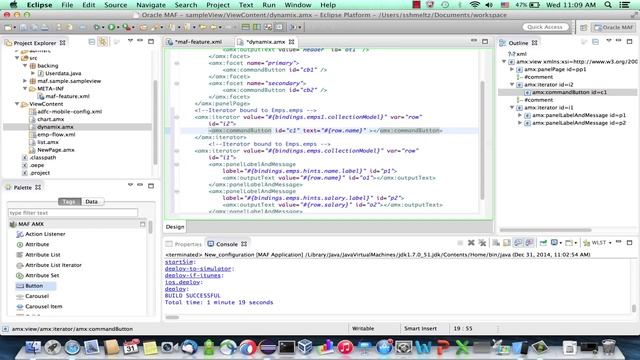Switch to the *dynamix.amx editor tab

click(265, 42)
